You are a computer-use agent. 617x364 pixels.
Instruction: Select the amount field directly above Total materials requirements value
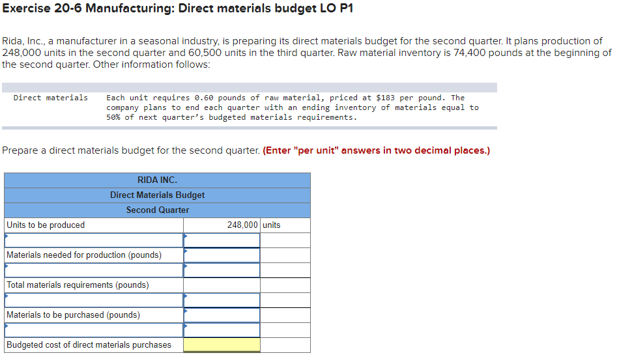coord(222,270)
